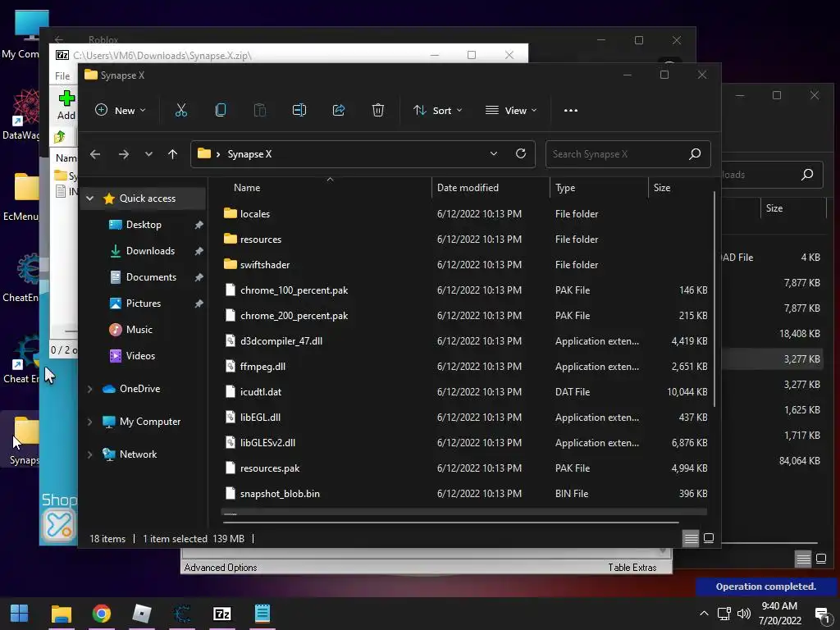The width and height of the screenshot is (840, 630).
Task: Click the horizontal scrollbar below file list
Action: coord(451,521)
